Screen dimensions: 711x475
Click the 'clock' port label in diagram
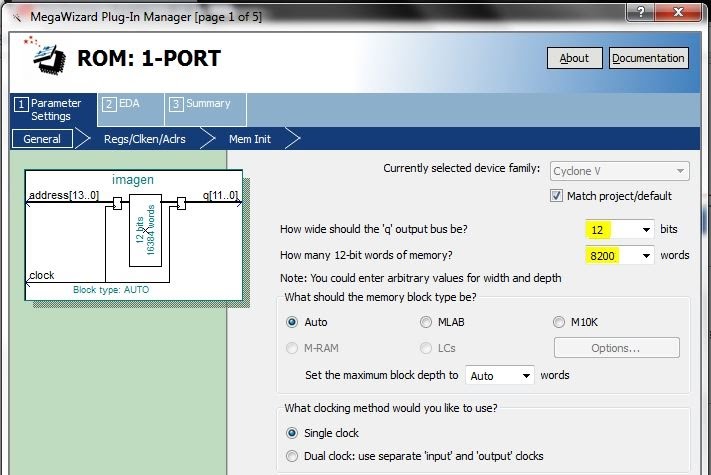41,276
